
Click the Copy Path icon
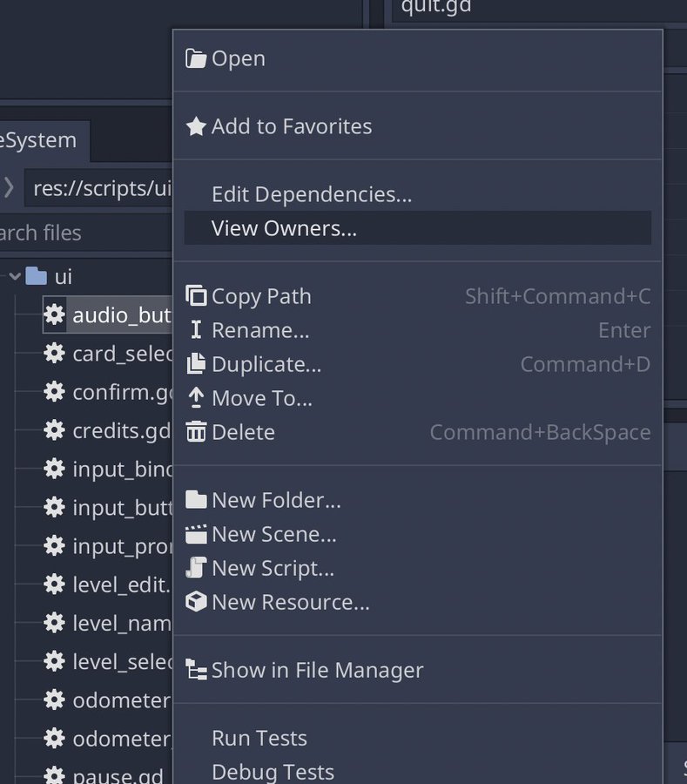coord(196,295)
